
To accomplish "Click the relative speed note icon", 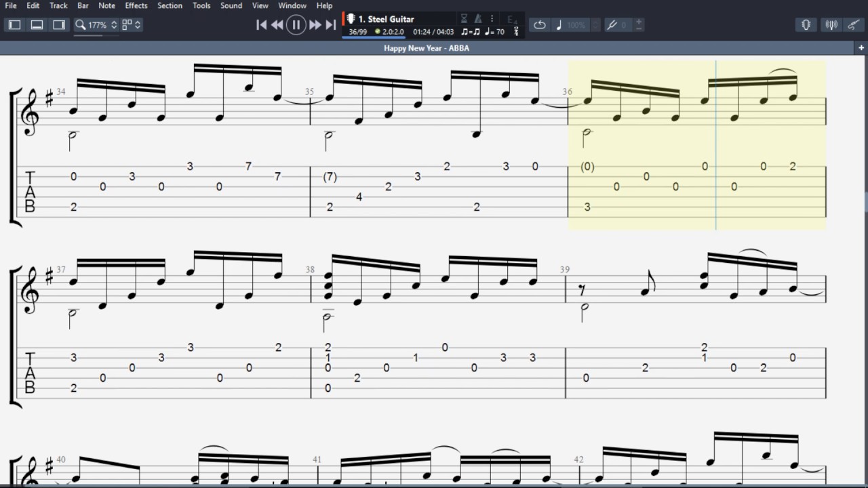I will 559,25.
